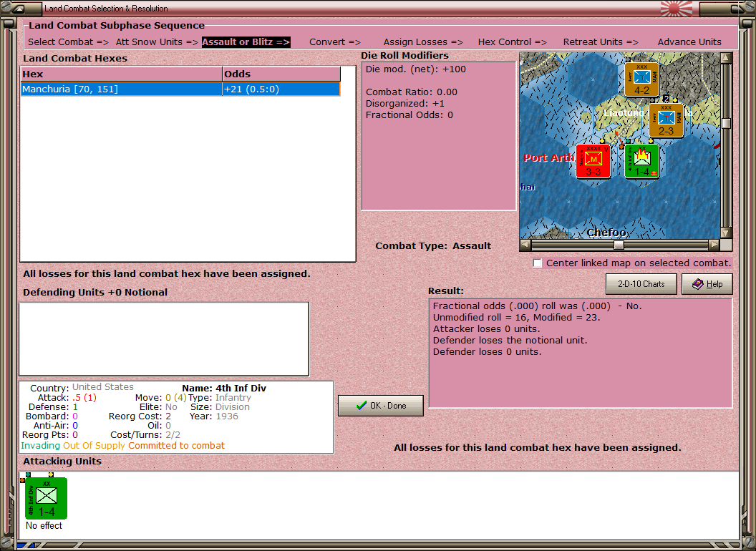Click 'Die mod. (net): +100' text

416,69
